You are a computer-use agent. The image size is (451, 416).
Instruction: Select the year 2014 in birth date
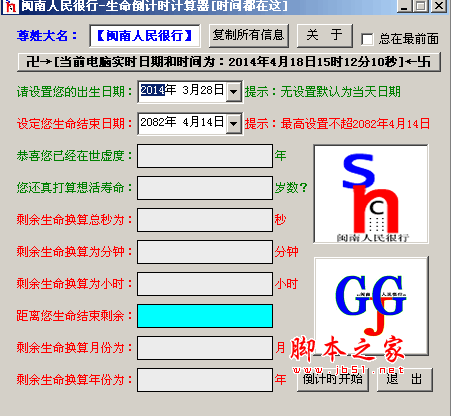[x=153, y=90]
